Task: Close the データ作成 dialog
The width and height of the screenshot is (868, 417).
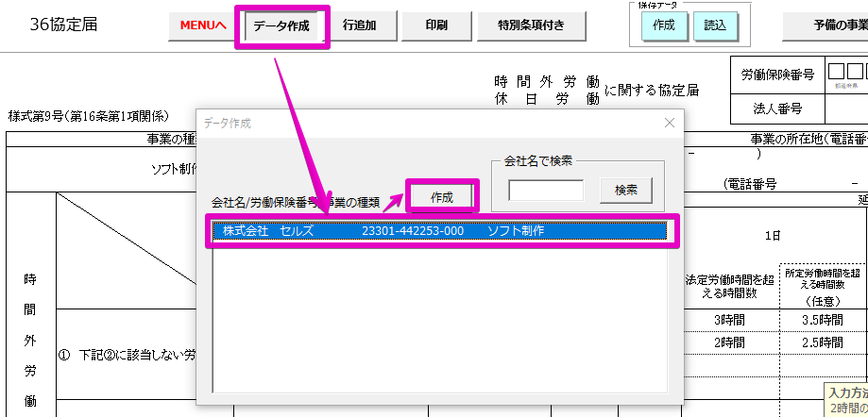Action: [x=670, y=123]
